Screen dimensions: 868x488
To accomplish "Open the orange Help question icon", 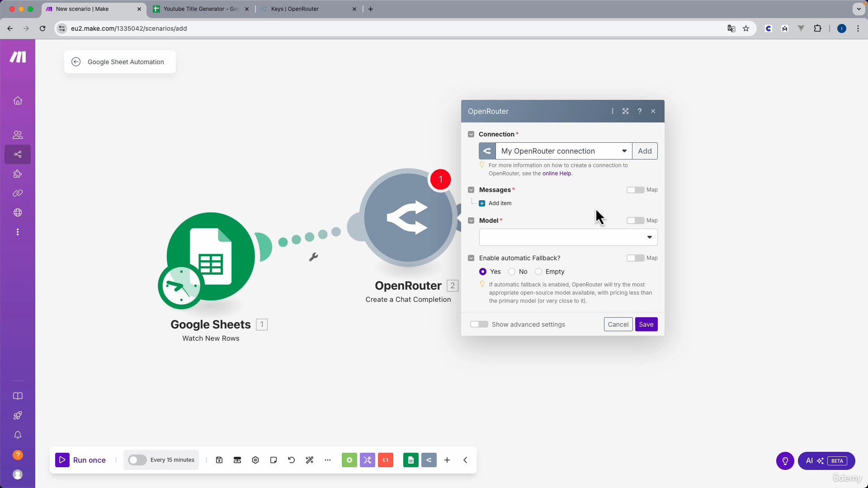I will point(18,455).
